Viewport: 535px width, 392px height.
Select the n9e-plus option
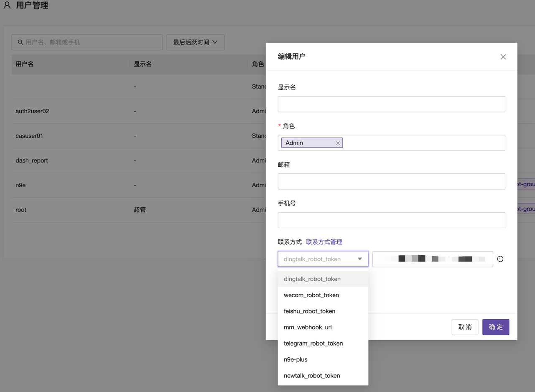point(323,359)
